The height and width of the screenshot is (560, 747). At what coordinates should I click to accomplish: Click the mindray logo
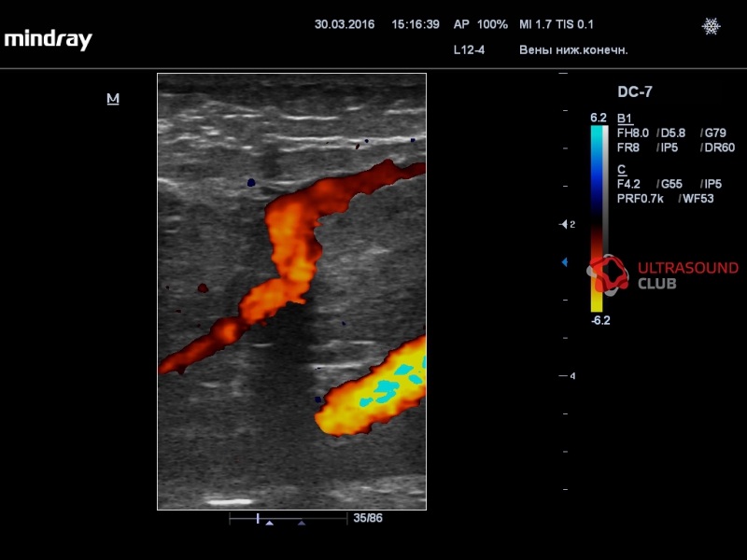coord(49,39)
